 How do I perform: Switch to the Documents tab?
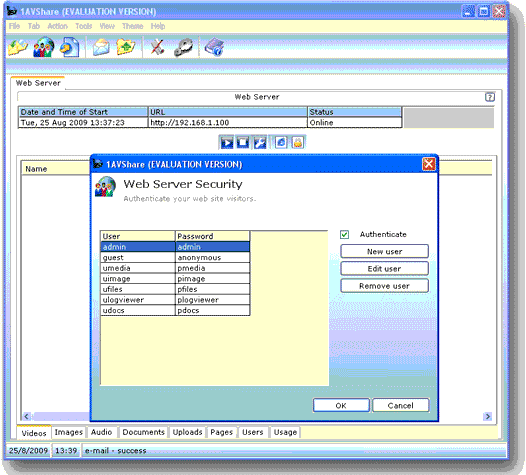click(143, 432)
